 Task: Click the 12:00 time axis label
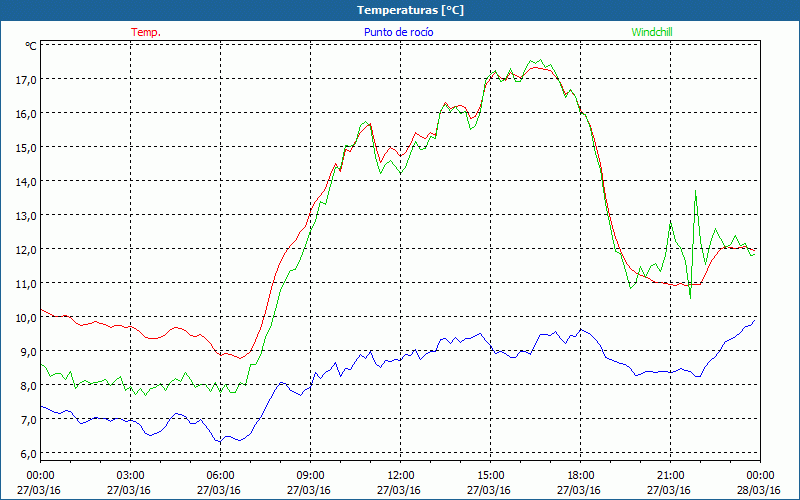(x=401, y=476)
